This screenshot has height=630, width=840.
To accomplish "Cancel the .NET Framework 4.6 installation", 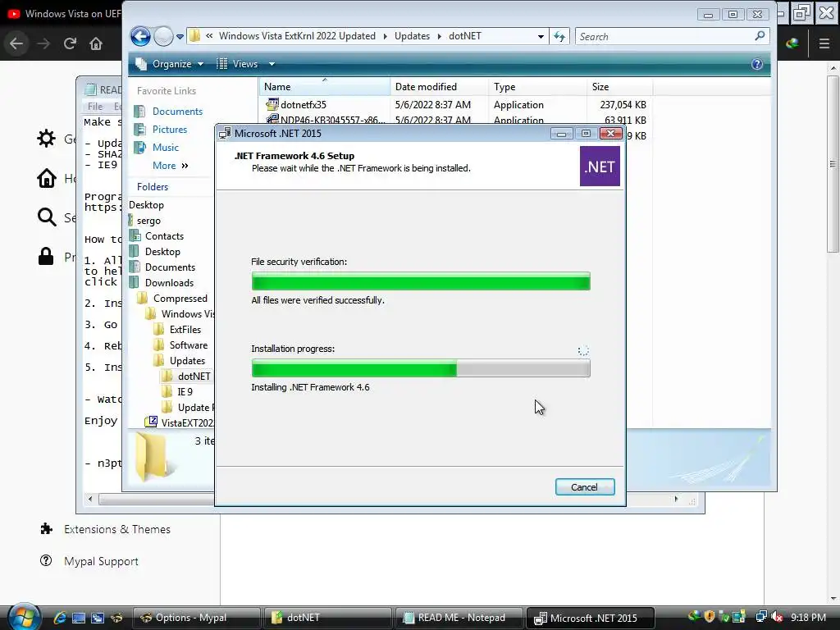I will click(584, 487).
